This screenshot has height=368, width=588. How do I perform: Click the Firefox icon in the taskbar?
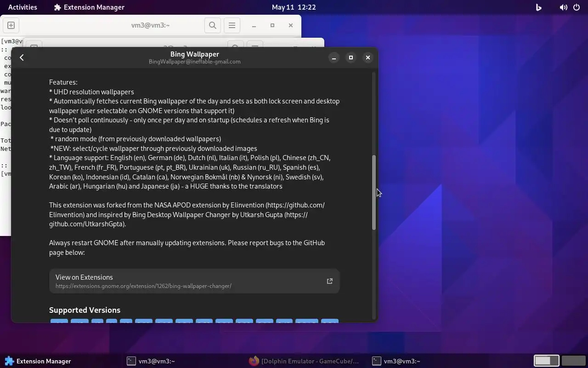254,361
